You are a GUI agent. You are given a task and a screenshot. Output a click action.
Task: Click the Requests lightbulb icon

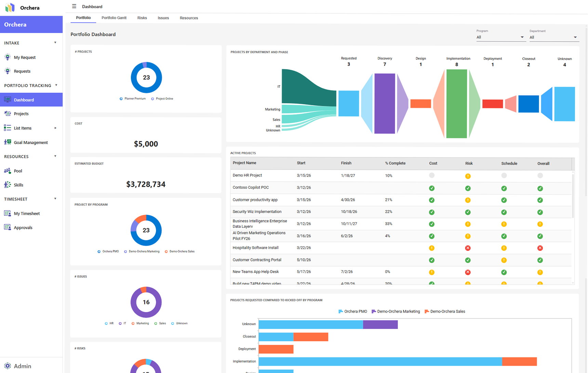tap(8, 71)
